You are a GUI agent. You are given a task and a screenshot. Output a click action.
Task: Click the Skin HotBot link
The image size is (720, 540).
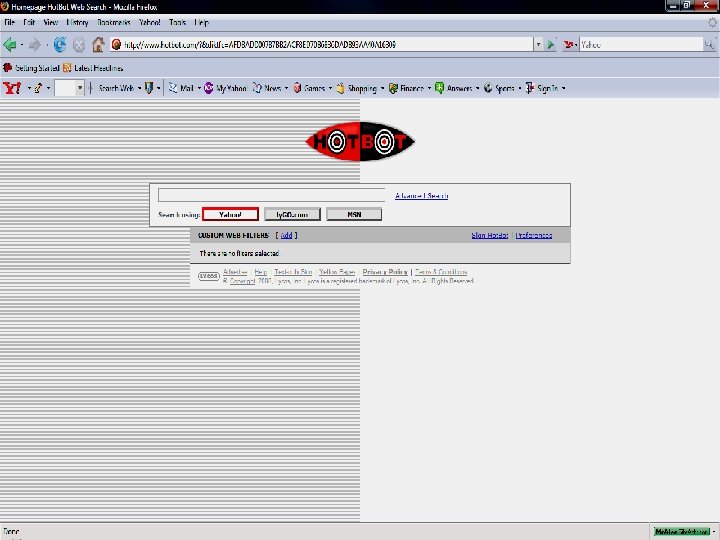(x=489, y=235)
